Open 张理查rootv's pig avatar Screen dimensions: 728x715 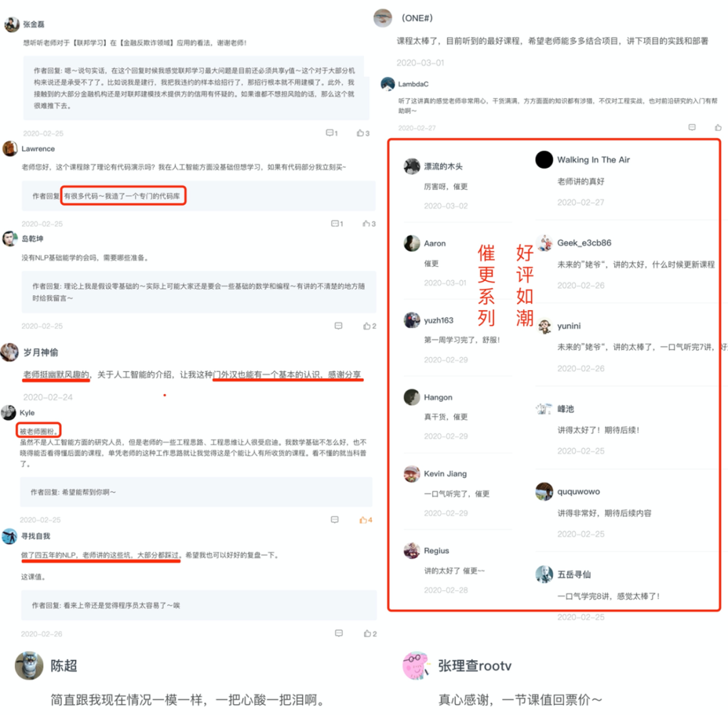click(x=415, y=665)
